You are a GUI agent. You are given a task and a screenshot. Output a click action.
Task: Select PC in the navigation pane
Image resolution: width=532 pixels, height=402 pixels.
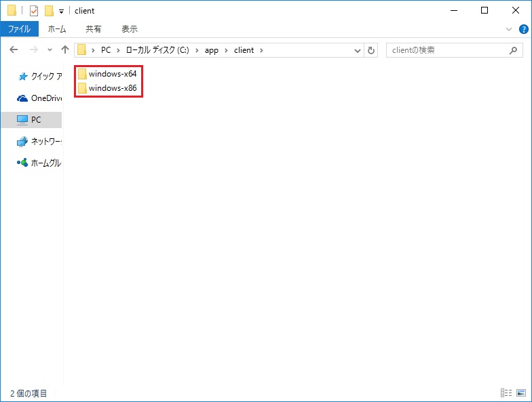click(x=35, y=119)
